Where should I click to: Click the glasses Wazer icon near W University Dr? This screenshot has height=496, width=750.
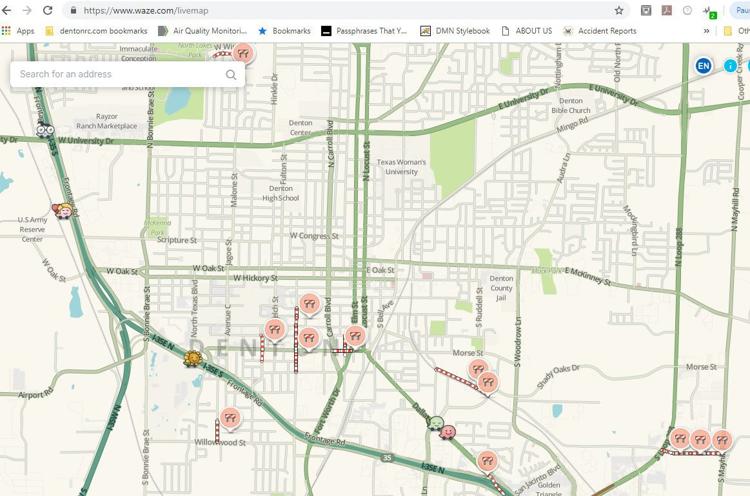(45, 129)
